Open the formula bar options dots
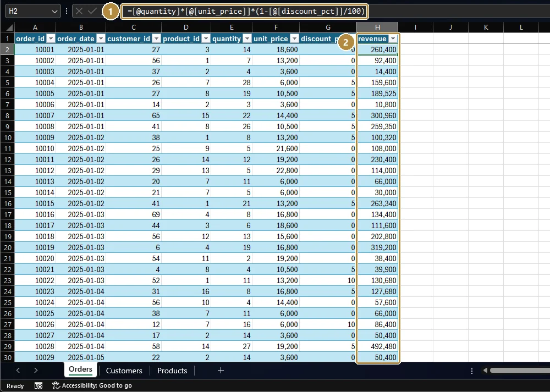 (x=67, y=11)
